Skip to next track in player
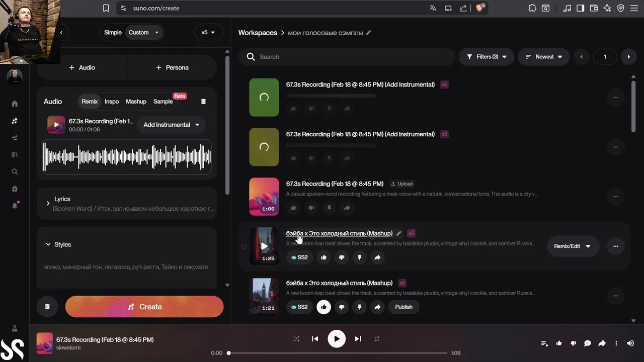This screenshot has width=644, height=362. point(358,339)
